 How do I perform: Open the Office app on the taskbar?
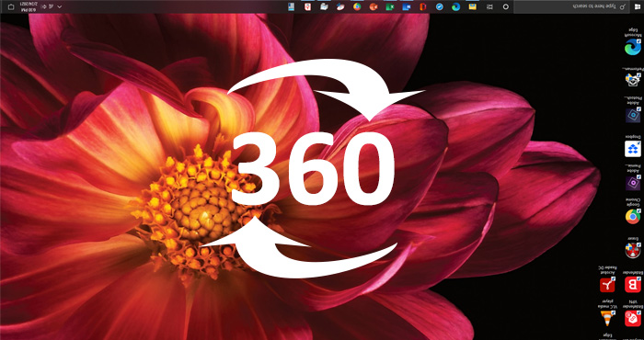pyautogui.click(x=422, y=6)
